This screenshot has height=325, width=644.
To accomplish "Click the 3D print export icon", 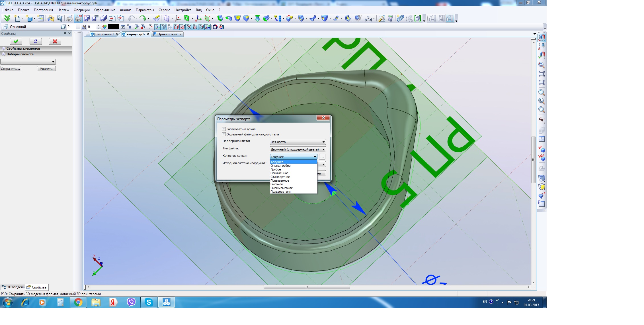I will pos(78,19).
